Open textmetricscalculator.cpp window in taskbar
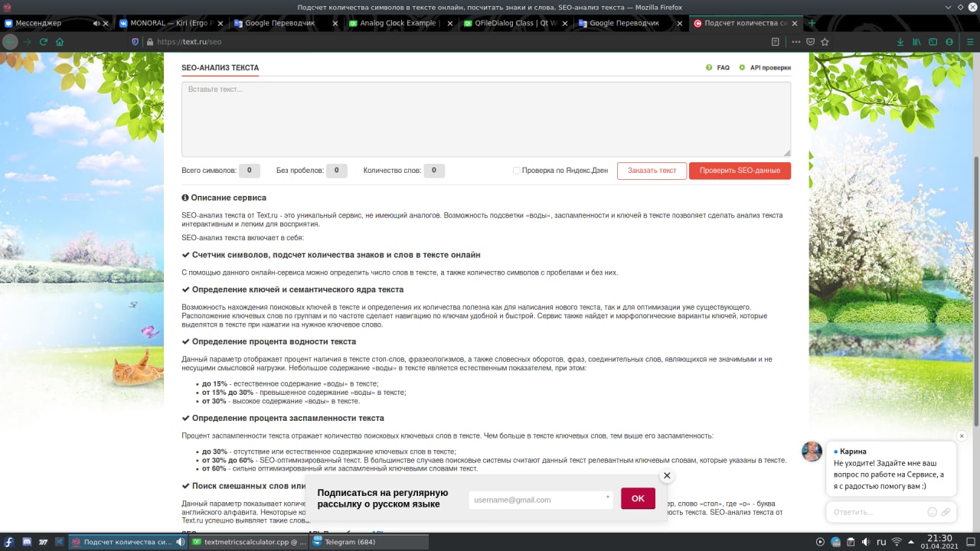Image resolution: width=980 pixels, height=551 pixels. coord(249,542)
